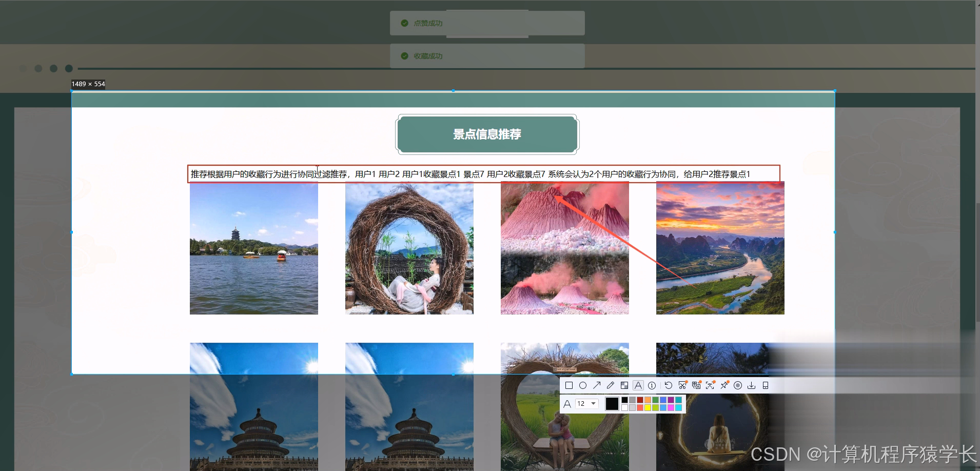Click the large current color preview

612,404
